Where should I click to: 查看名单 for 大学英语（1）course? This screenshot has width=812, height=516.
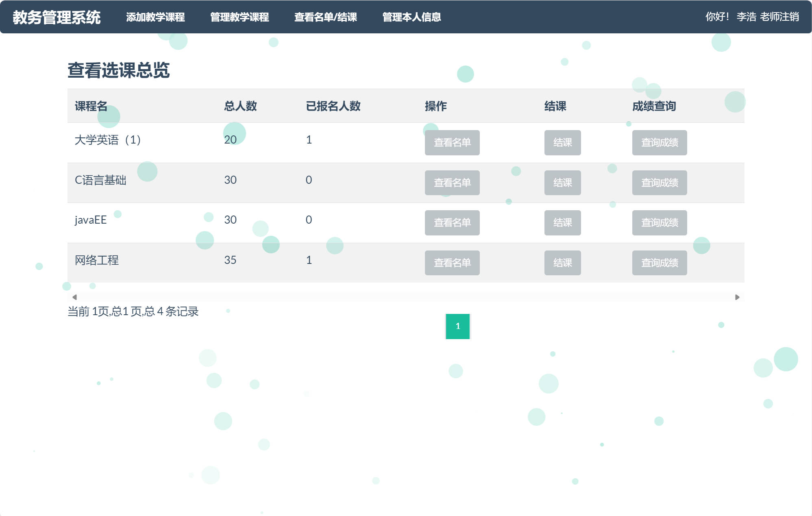click(x=452, y=142)
